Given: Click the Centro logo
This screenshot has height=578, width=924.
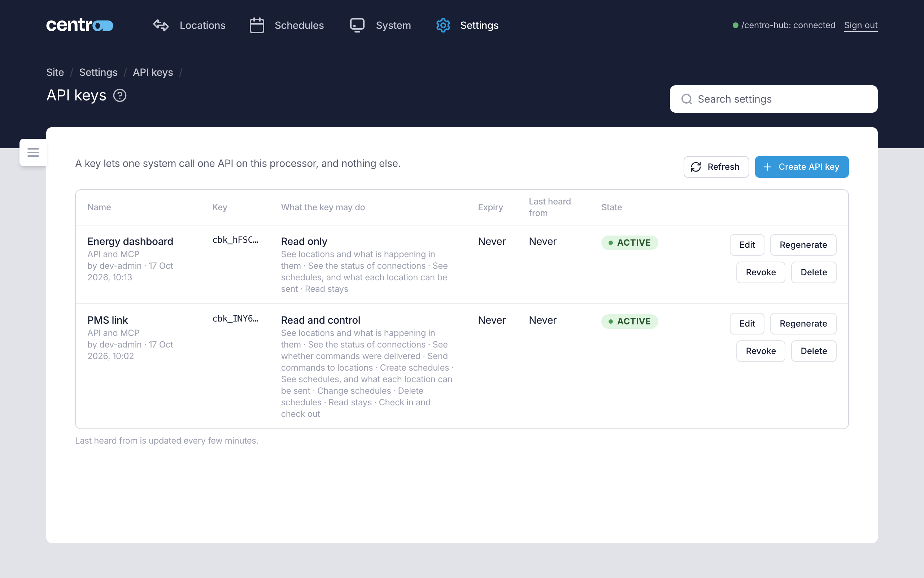Looking at the screenshot, I should coord(79,25).
